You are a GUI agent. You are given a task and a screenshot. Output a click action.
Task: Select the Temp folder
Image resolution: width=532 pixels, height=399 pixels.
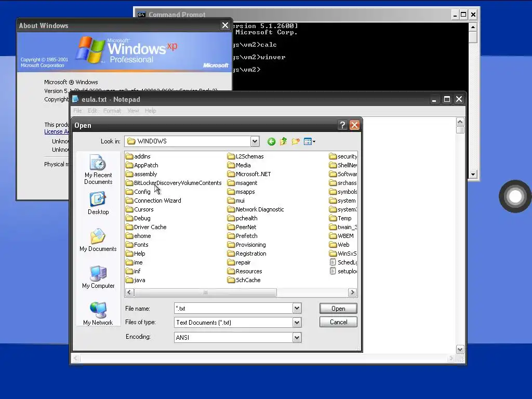coord(341,218)
